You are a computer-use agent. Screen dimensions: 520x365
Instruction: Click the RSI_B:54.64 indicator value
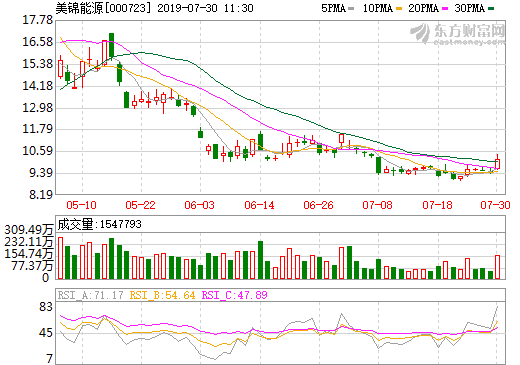pyautogui.click(x=162, y=295)
